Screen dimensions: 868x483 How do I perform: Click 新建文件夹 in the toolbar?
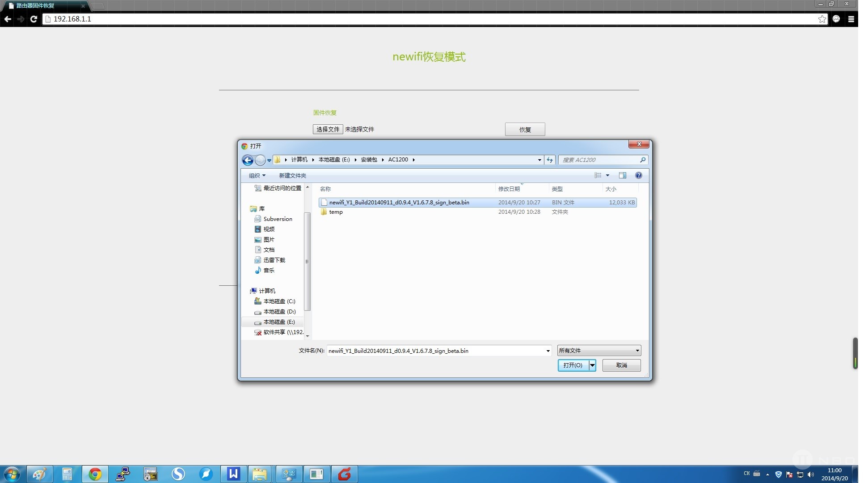(x=293, y=175)
